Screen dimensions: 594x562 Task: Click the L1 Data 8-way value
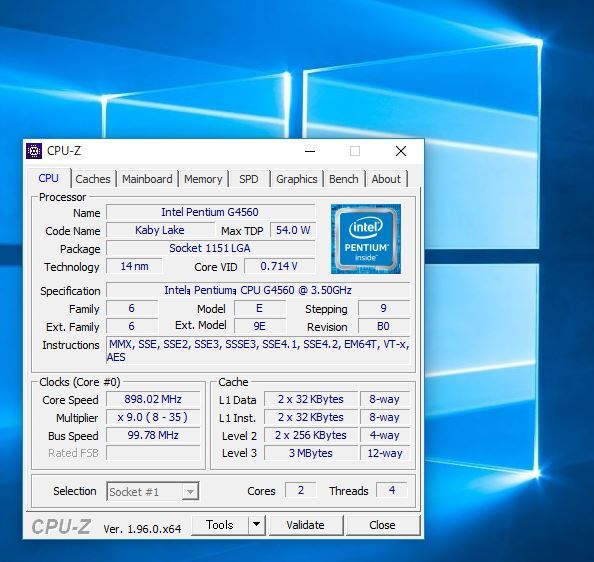point(385,399)
